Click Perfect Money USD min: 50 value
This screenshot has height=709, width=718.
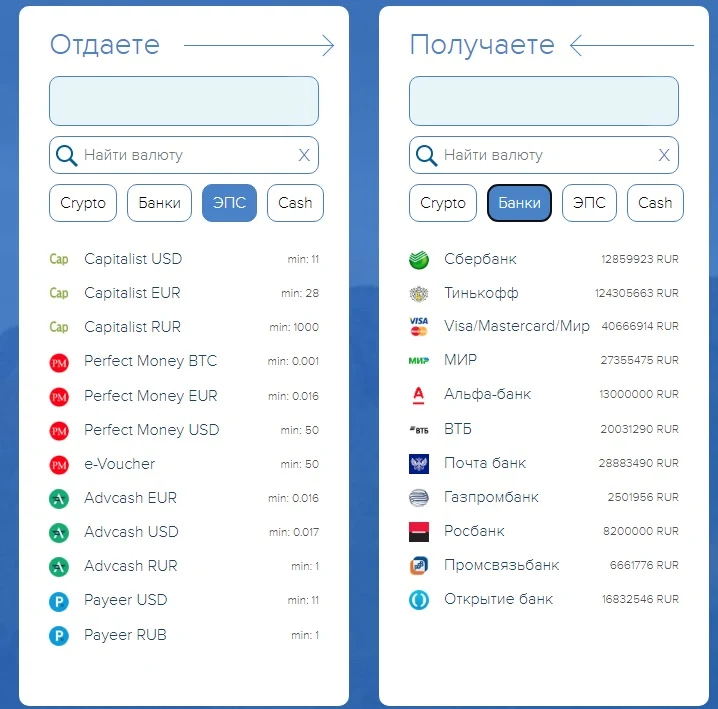tap(299, 431)
